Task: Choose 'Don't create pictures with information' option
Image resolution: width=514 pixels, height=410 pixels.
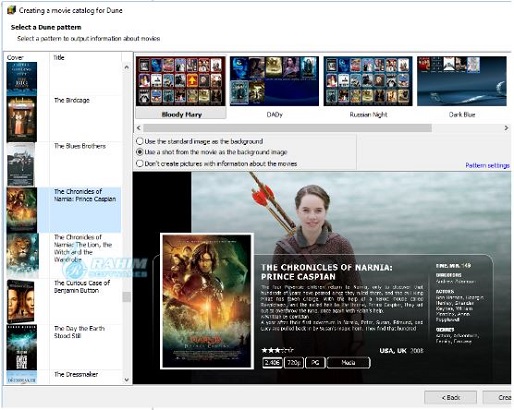Action: tap(217, 164)
